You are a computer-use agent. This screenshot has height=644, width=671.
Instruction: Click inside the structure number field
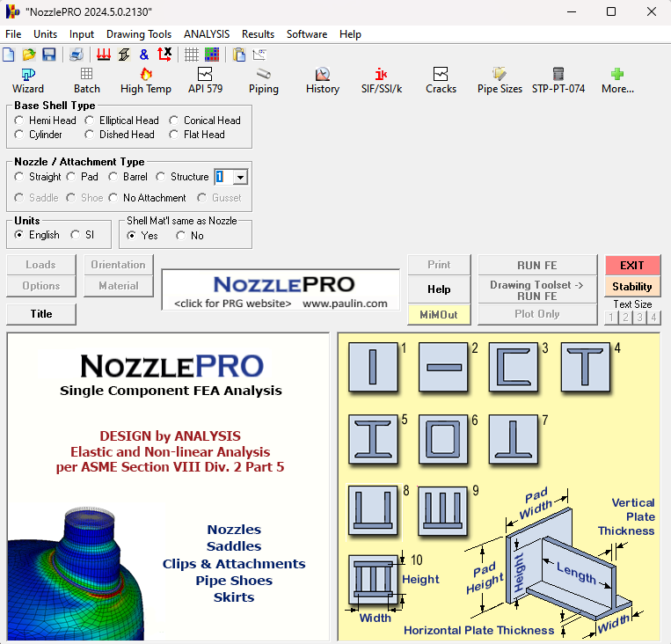pyautogui.click(x=223, y=177)
